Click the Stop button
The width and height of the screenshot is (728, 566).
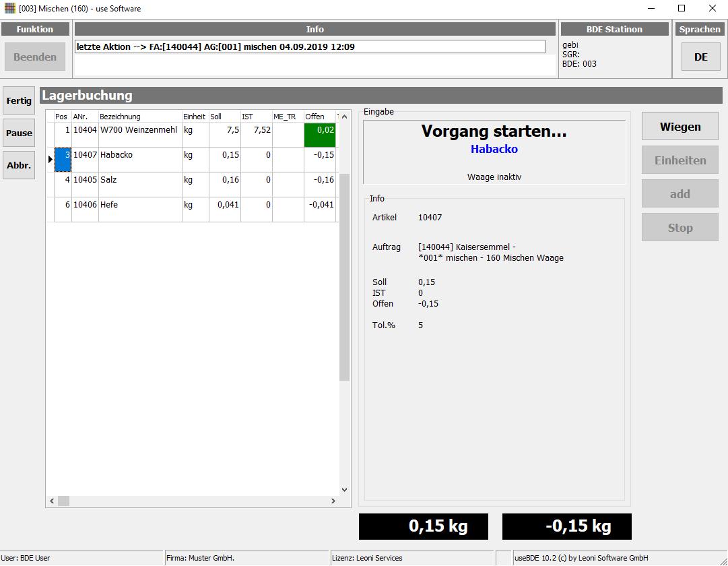(680, 227)
